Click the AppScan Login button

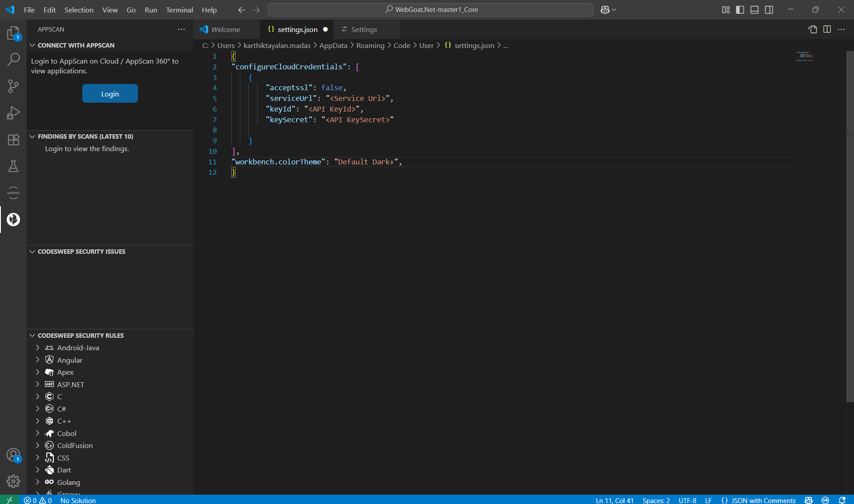(110, 94)
